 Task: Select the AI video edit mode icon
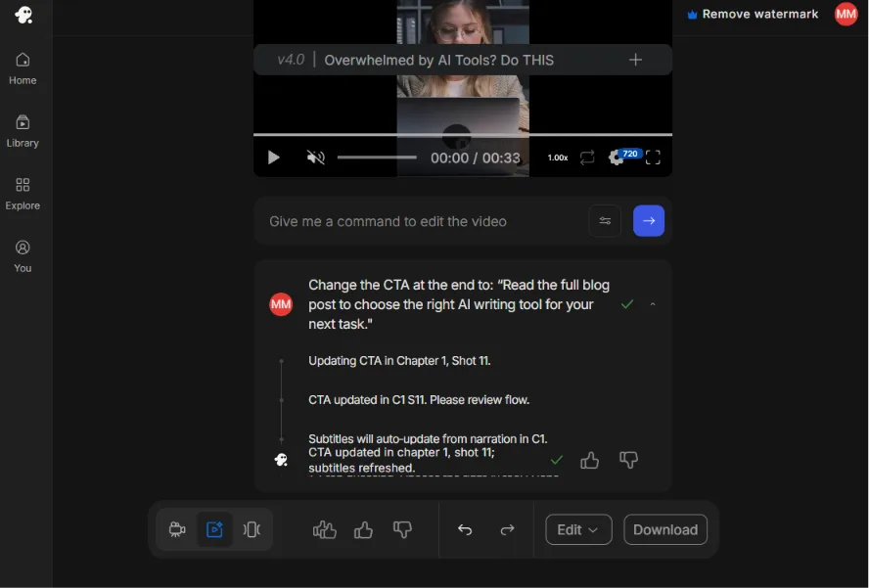[x=214, y=529]
